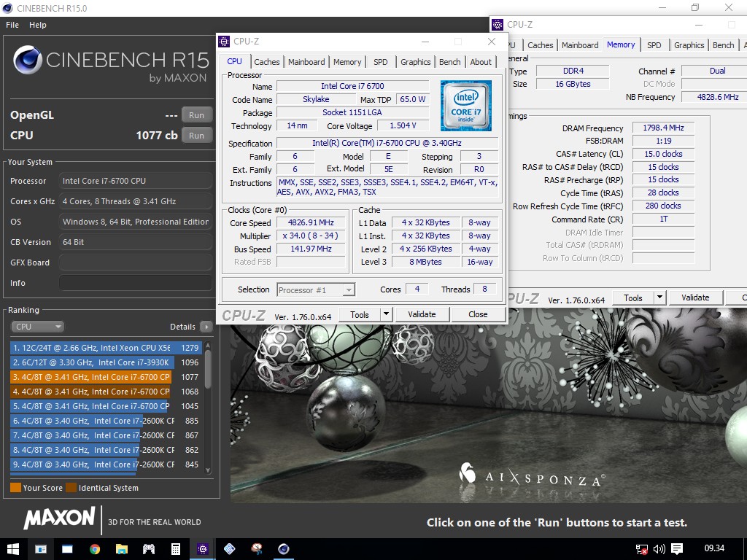Open the SPD tab in front CPU-Z
747x560 pixels.
click(x=381, y=62)
